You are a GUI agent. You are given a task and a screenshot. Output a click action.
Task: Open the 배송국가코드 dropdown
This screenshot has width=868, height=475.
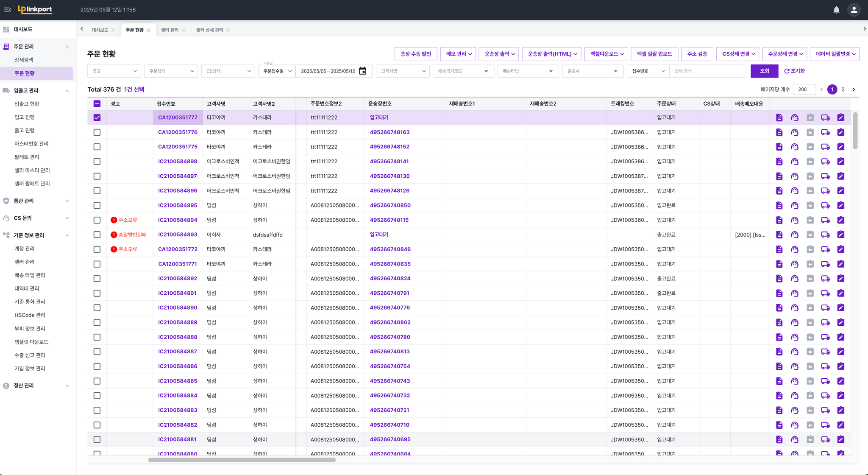click(x=463, y=71)
